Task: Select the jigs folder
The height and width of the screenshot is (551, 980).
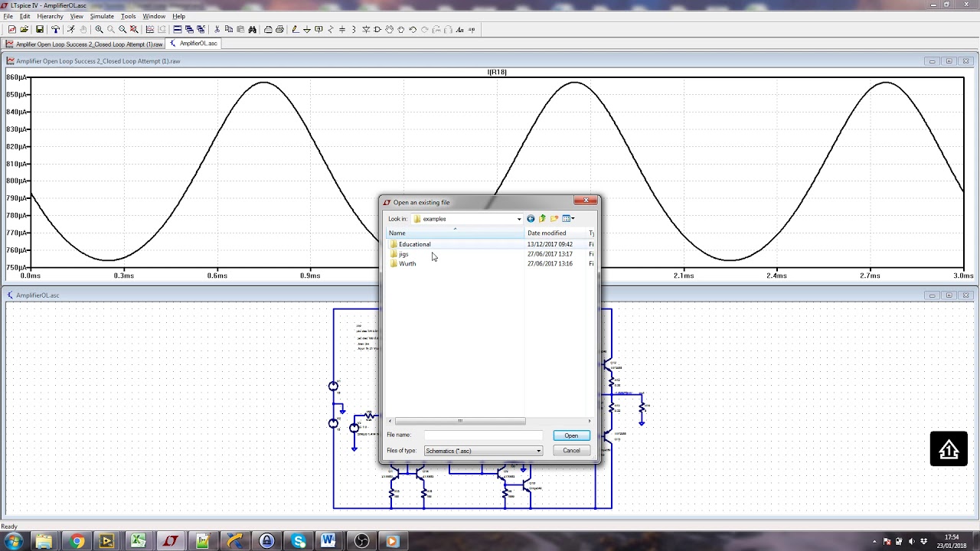Action: tap(403, 254)
